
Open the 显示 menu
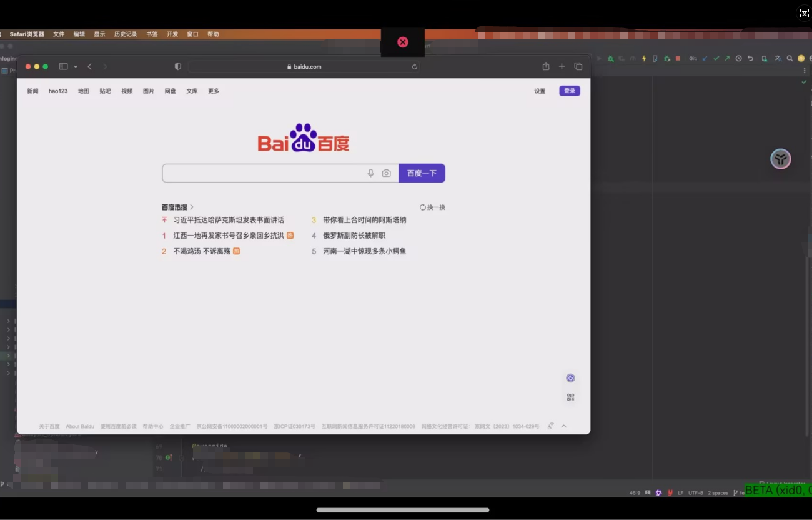click(x=100, y=34)
